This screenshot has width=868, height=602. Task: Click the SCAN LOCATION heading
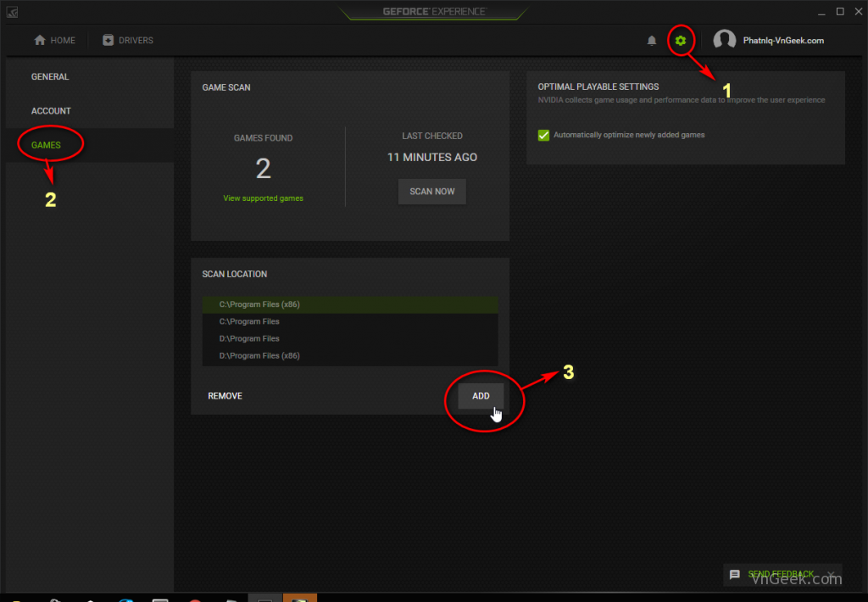pos(234,274)
